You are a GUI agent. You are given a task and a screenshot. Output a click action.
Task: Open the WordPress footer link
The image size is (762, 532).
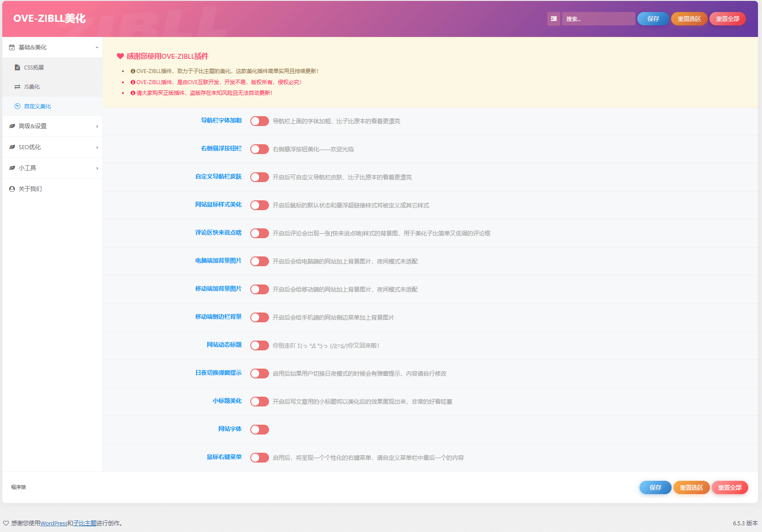[53, 523]
